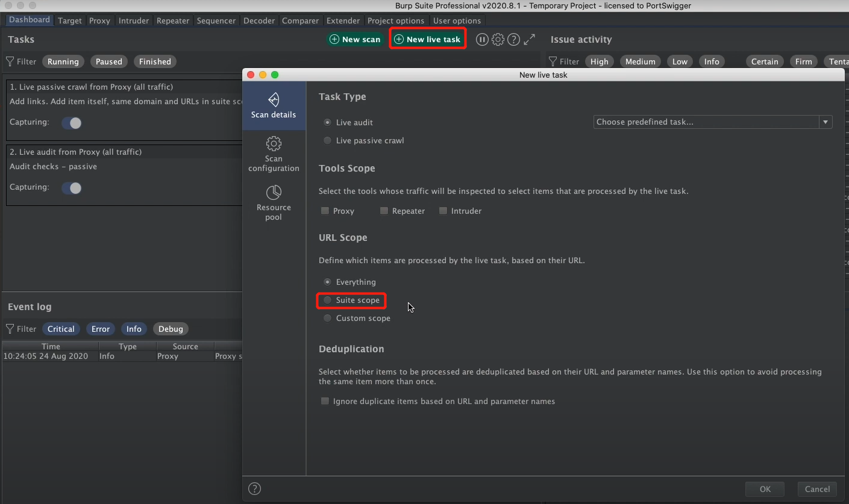Select task 2 Live audit from Proxy

pos(124,176)
